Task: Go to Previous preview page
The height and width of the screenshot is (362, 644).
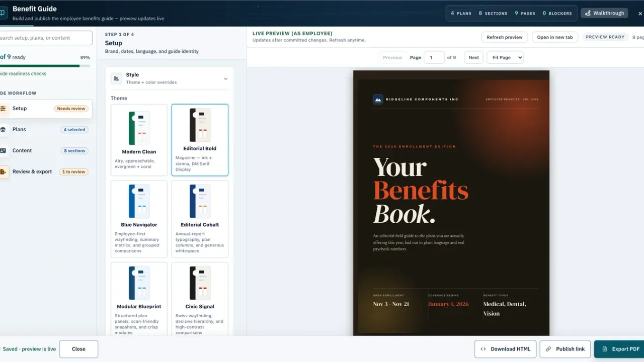Action: [392, 57]
